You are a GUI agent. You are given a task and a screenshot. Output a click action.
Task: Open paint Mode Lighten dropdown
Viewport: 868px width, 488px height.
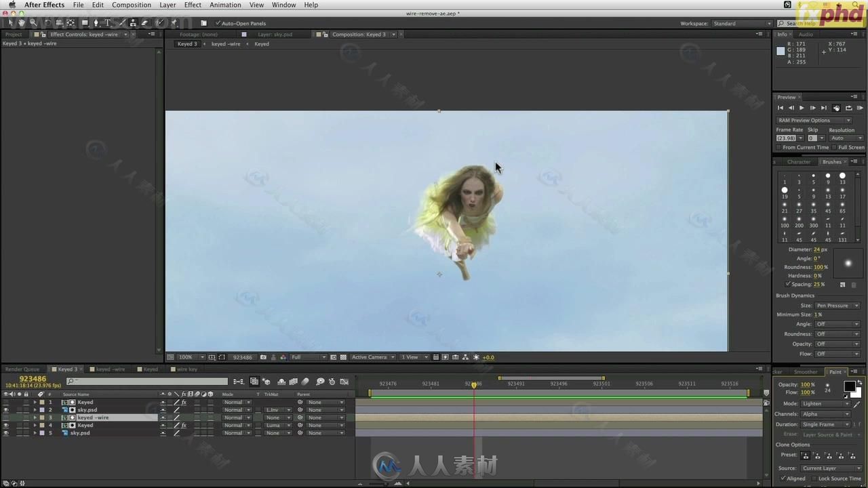click(825, 403)
